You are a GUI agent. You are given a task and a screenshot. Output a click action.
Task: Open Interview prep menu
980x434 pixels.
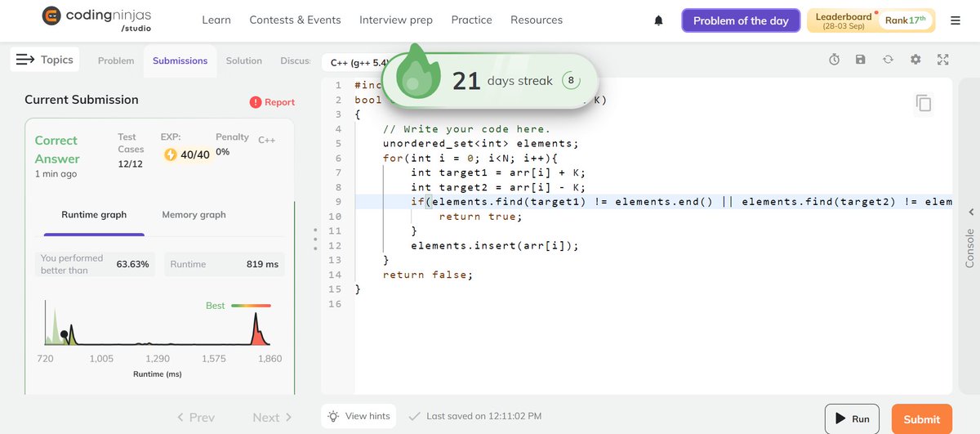[x=396, y=20]
